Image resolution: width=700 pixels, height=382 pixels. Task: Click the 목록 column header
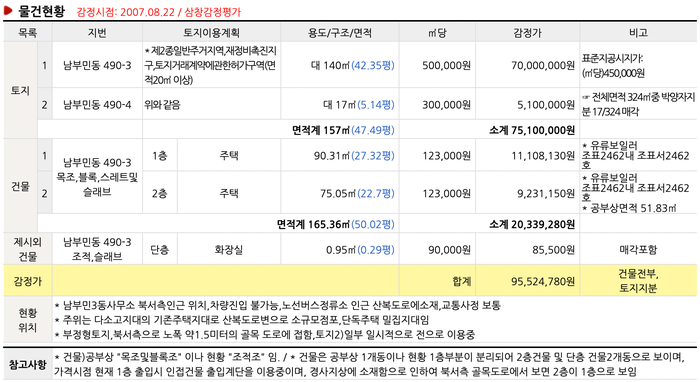pos(27,33)
